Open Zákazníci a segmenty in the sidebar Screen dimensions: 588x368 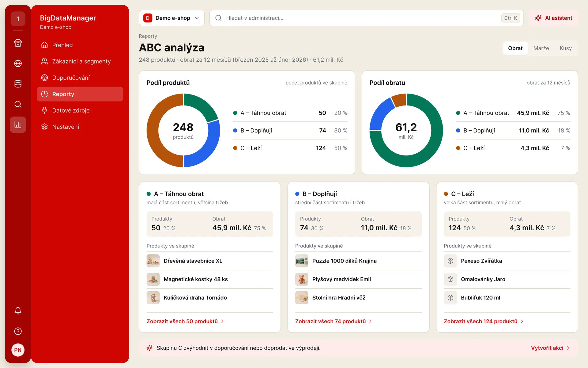tap(80, 61)
